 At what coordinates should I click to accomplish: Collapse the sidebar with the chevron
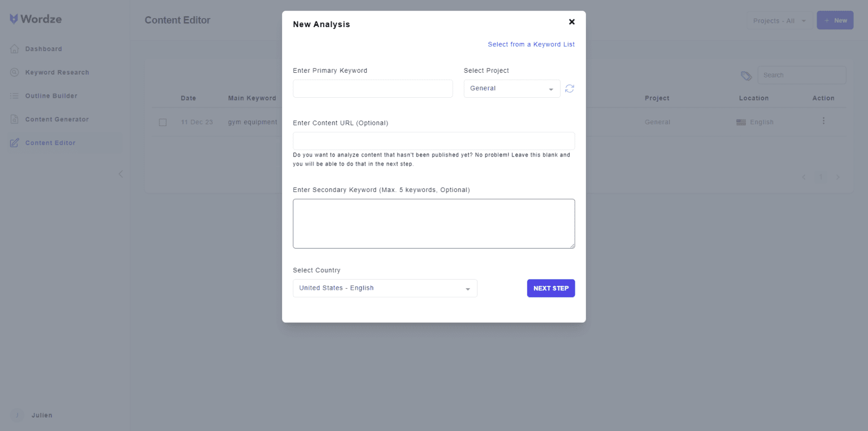coord(120,174)
